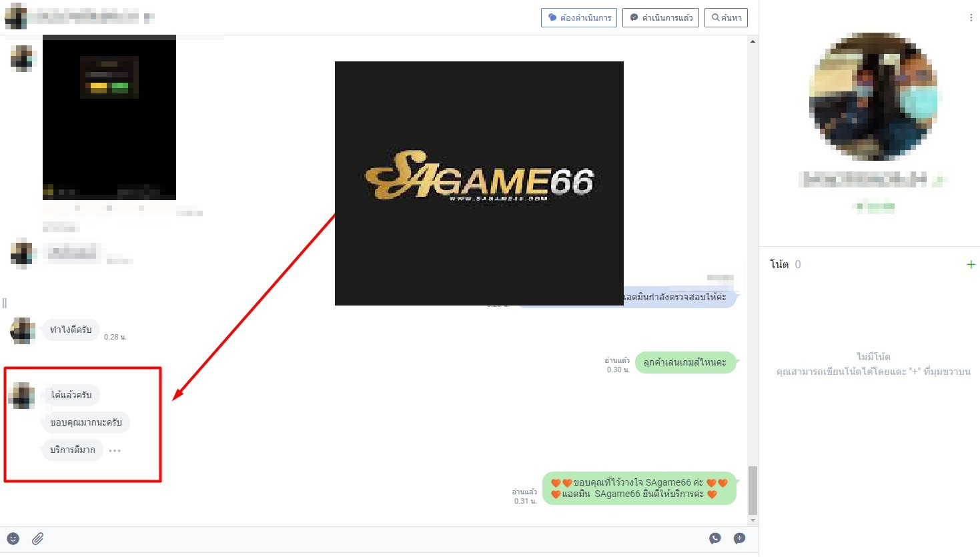Click the avatar next to ทำไงดีครับ message
This screenshot has height=557, width=980.
(23, 331)
